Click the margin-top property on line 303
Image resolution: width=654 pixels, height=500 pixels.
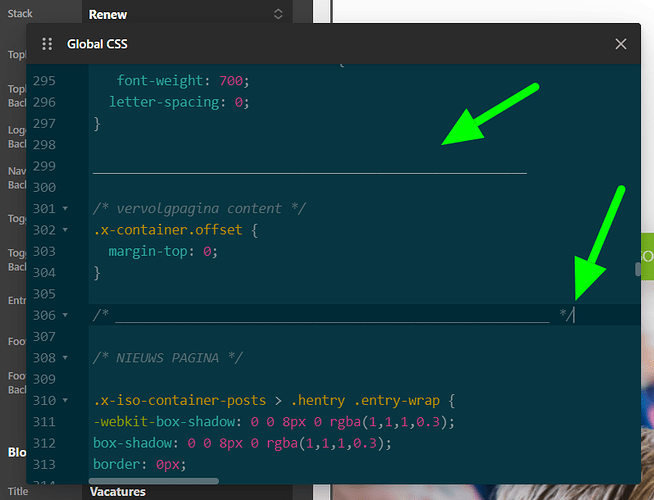click(148, 251)
